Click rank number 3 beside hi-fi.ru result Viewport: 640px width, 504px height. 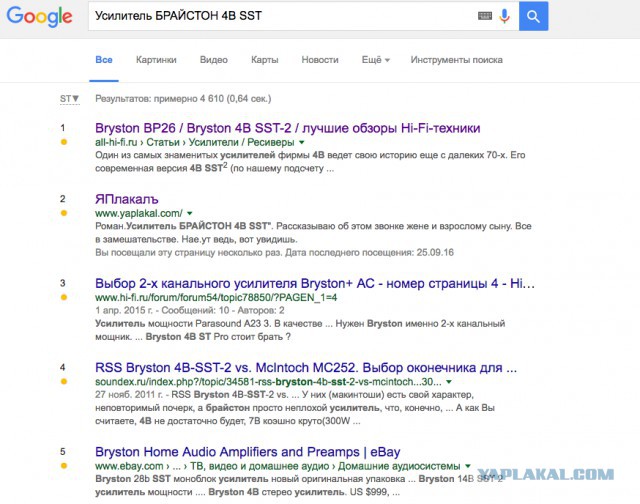click(63, 283)
